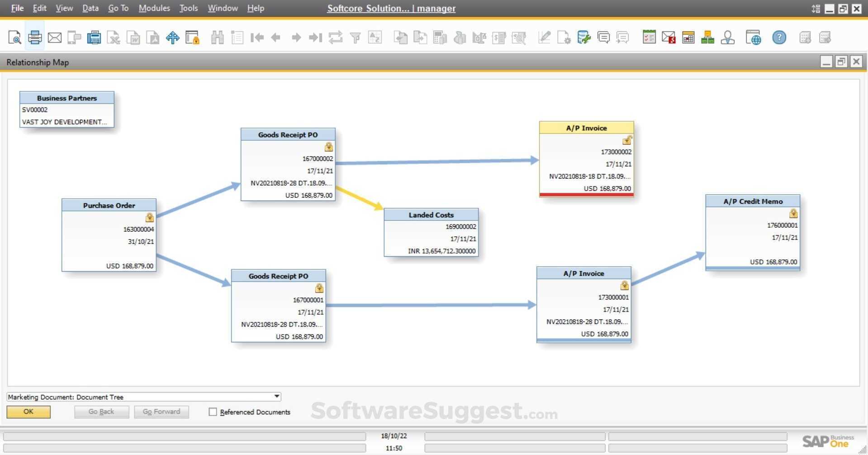
Task: Open the Query Manager database icon
Action: pyautogui.click(x=583, y=38)
